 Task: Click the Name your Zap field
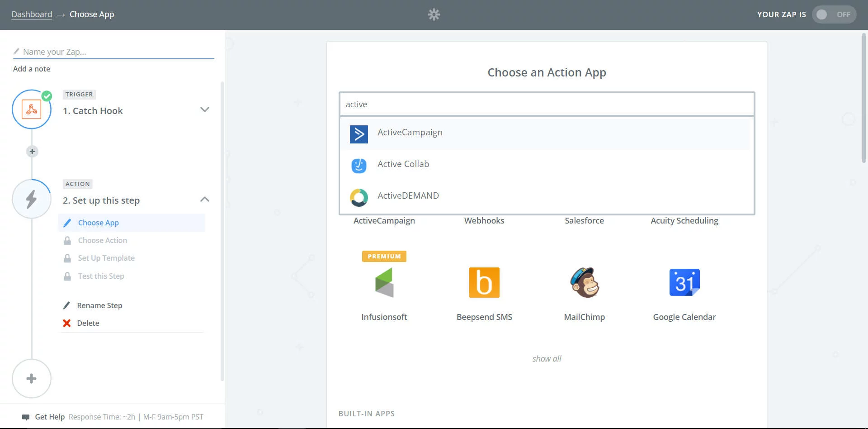pos(113,52)
